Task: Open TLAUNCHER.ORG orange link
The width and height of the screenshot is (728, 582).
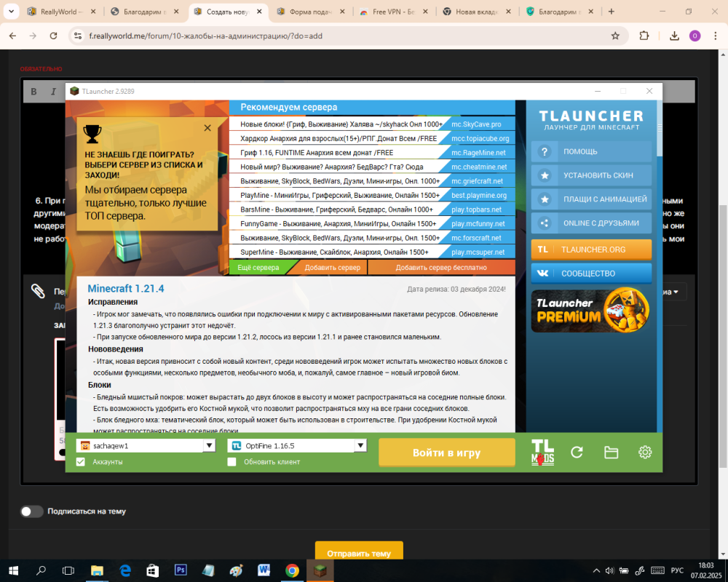Action: 591,250
